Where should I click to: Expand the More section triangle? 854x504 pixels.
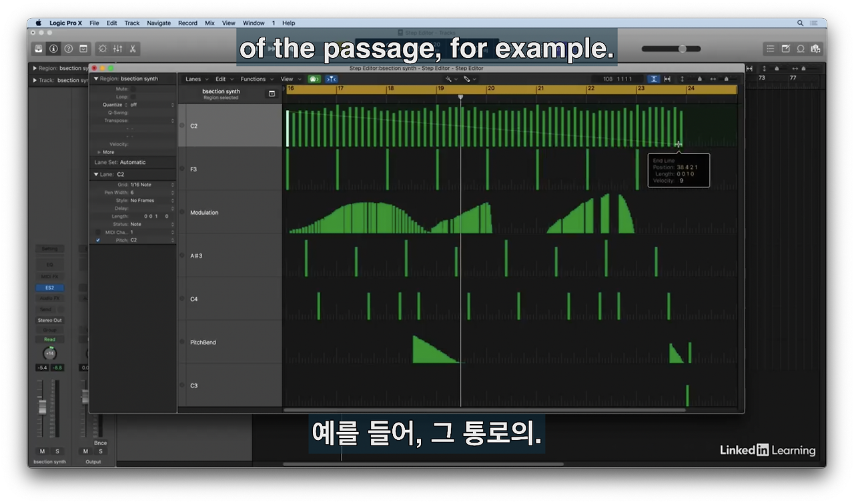(x=100, y=152)
